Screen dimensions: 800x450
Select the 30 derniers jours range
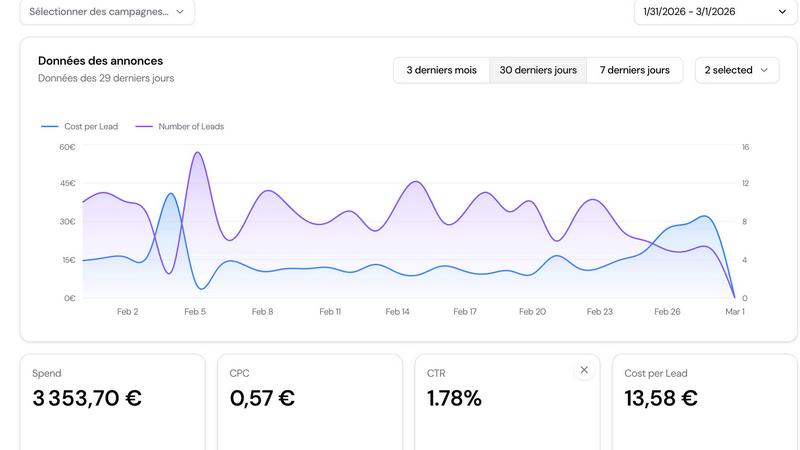click(x=538, y=70)
